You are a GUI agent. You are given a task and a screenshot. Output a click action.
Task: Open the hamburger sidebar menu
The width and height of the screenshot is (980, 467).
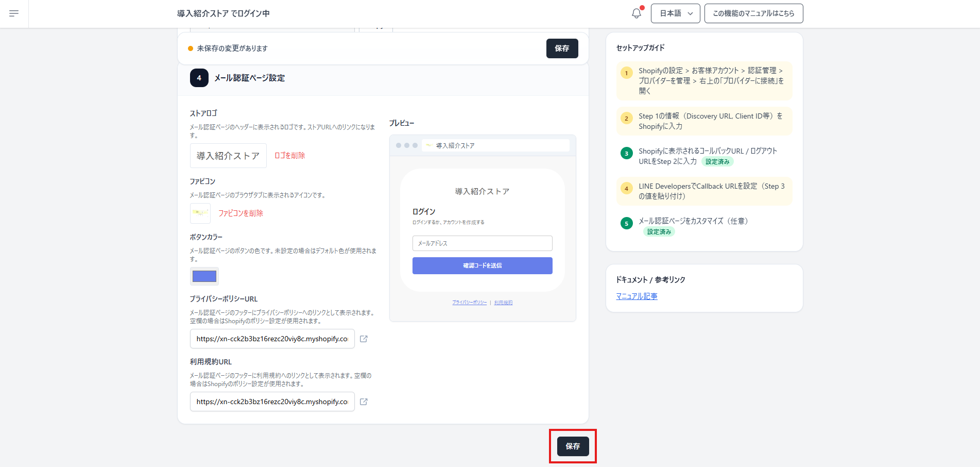pyautogui.click(x=14, y=13)
